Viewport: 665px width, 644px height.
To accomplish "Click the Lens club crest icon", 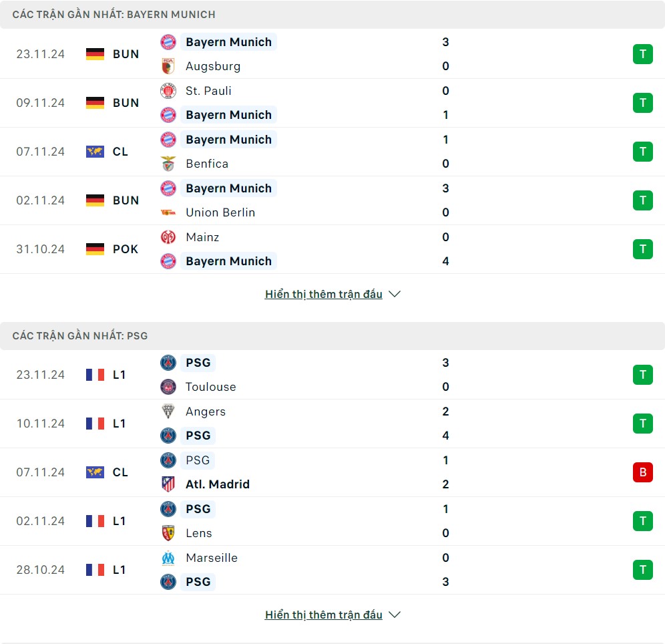I will coord(168,533).
